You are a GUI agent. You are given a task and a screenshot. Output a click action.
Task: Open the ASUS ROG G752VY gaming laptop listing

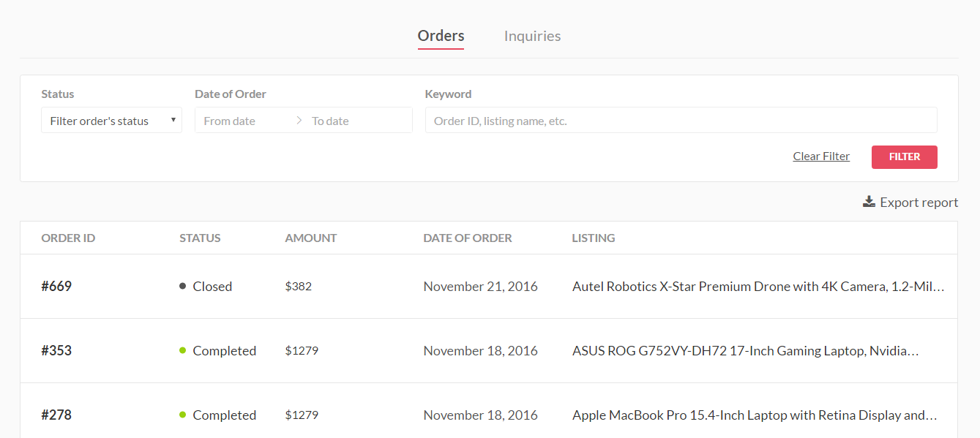(745, 351)
